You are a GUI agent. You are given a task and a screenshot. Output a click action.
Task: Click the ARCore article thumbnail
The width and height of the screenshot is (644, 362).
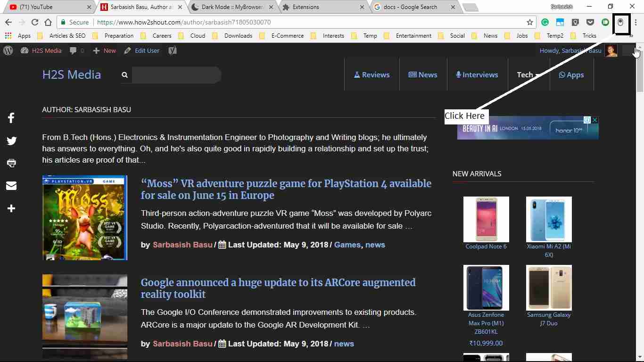pos(85,317)
